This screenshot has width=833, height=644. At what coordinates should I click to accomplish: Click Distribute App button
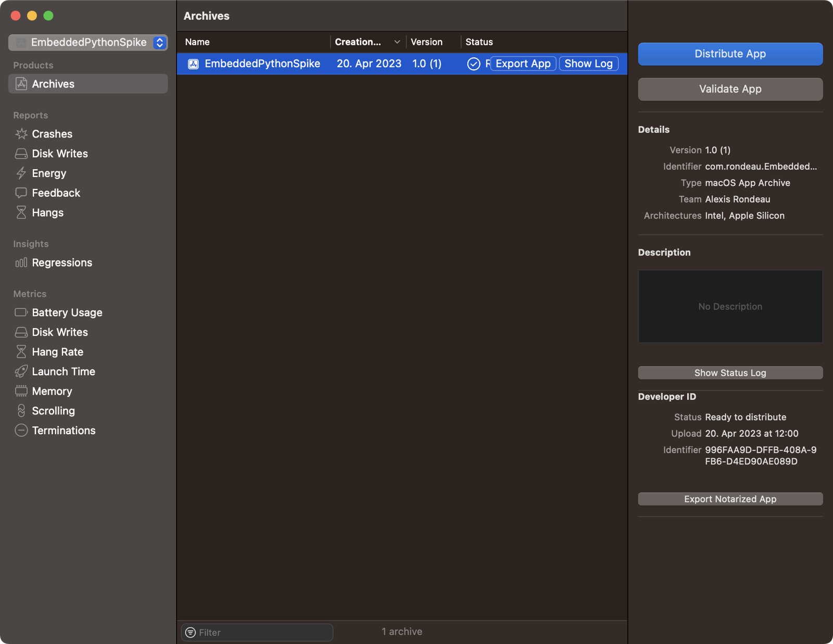tap(730, 54)
